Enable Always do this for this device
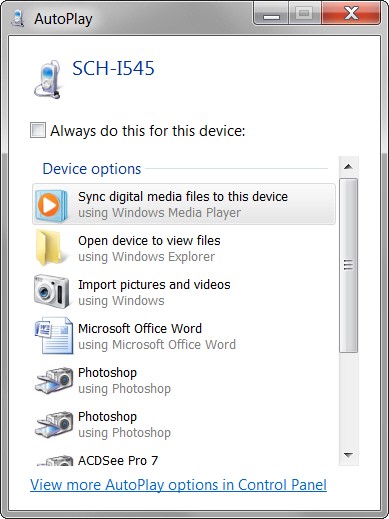The image size is (389, 519). click(37, 130)
